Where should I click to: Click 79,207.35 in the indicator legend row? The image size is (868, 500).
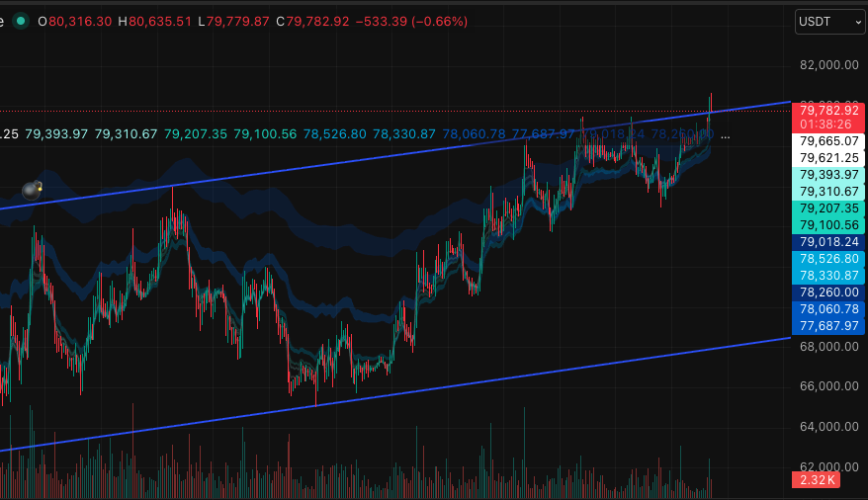pos(196,134)
